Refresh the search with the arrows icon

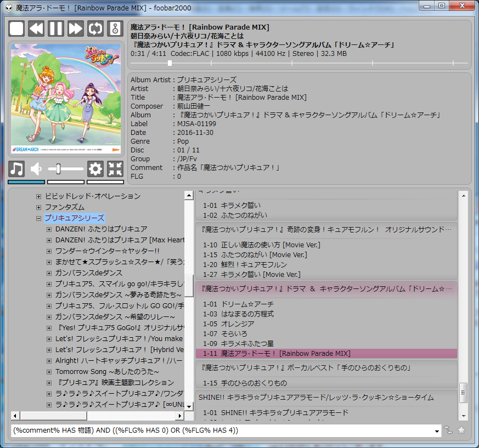pos(449,430)
